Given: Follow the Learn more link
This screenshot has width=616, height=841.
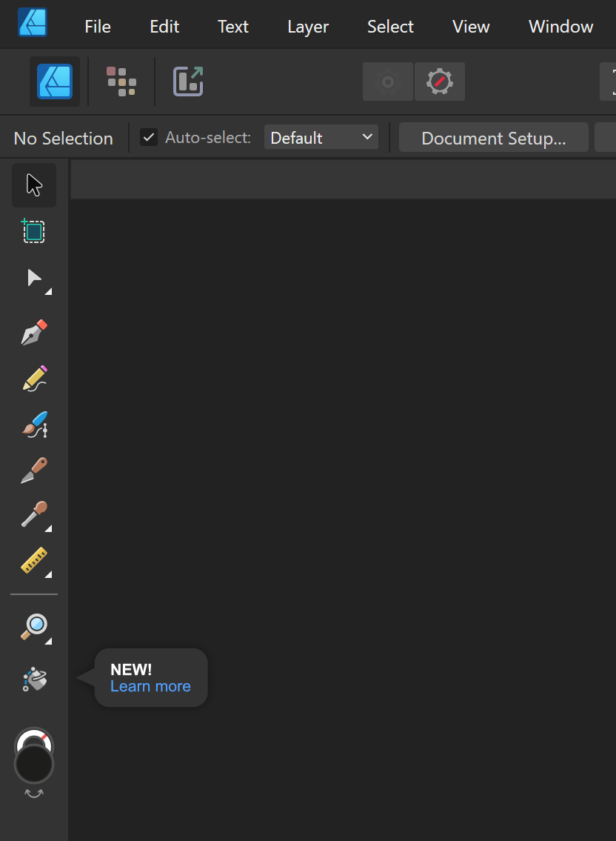Looking at the screenshot, I should (x=150, y=686).
